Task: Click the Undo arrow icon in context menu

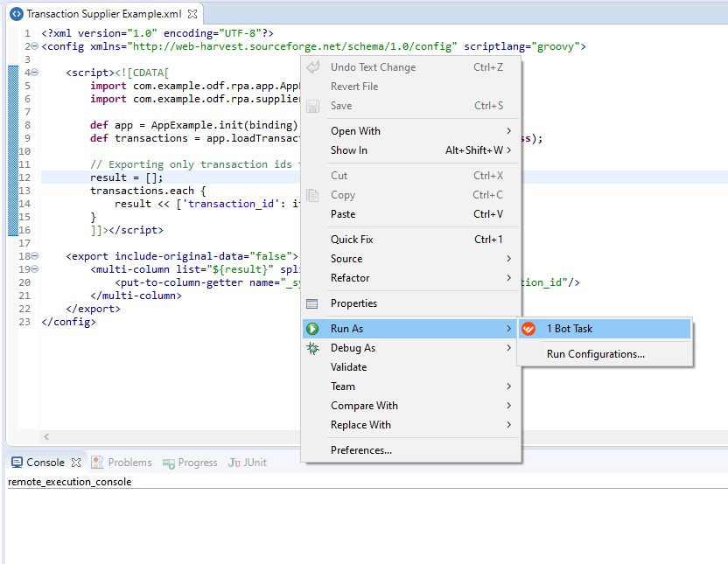Action: coord(312,67)
